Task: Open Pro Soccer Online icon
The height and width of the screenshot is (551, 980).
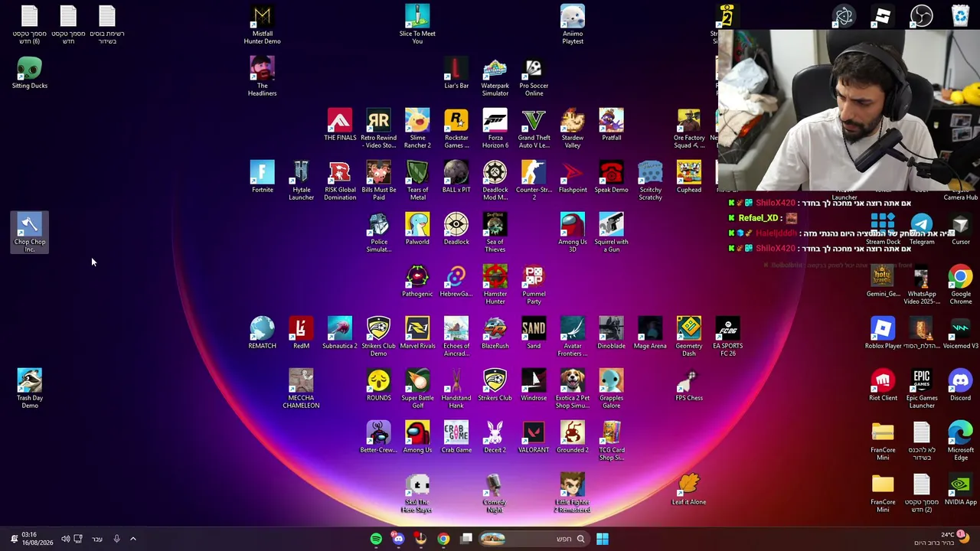Action: (534, 77)
